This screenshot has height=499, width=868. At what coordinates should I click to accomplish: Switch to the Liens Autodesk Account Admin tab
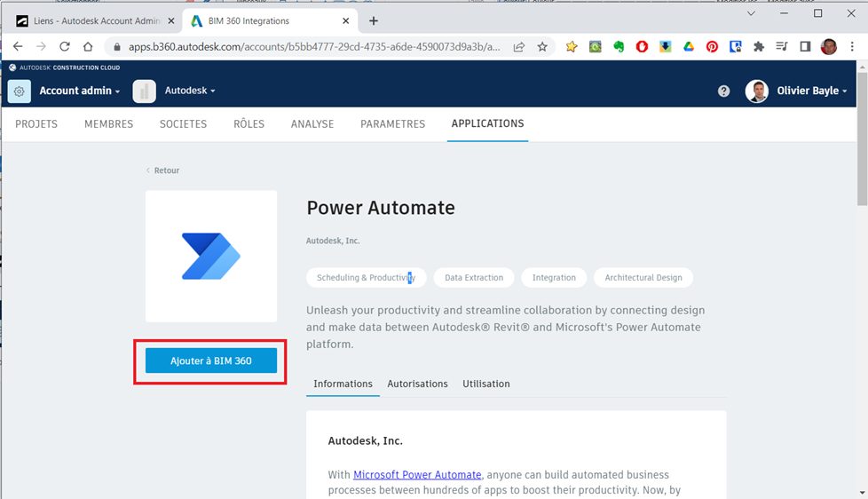pyautogui.click(x=97, y=21)
